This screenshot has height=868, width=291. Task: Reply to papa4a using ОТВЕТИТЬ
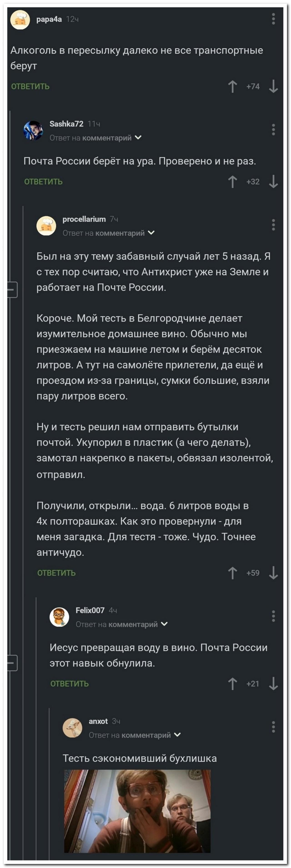coord(30,86)
